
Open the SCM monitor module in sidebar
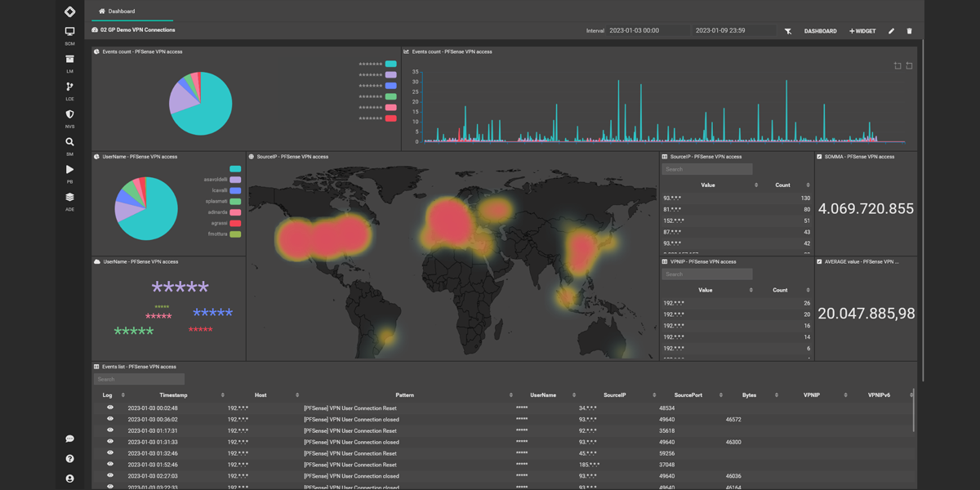[69, 32]
